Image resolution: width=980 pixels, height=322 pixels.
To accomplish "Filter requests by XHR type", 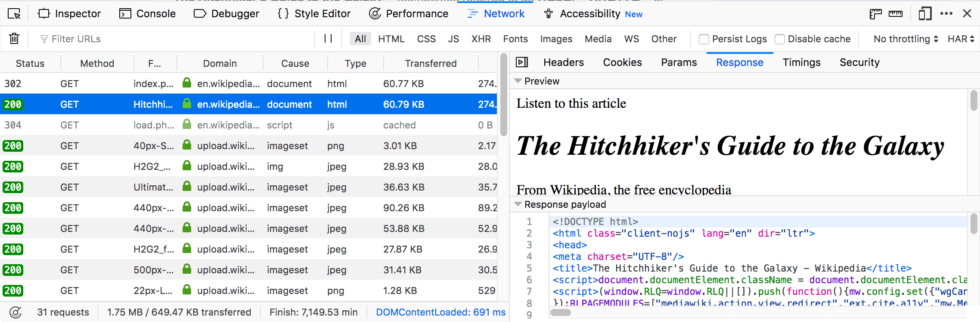I will click(x=481, y=39).
